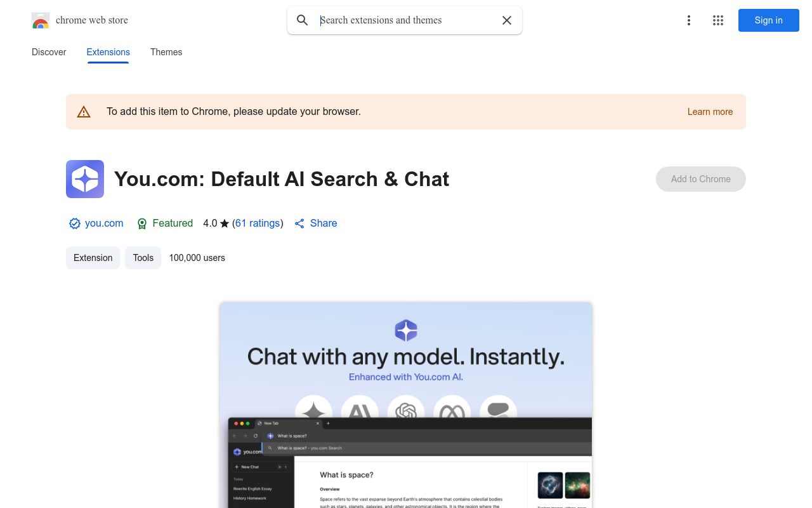Viewport: 812px width, 508px height.
Task: Click the Extension category chip
Action: click(93, 258)
